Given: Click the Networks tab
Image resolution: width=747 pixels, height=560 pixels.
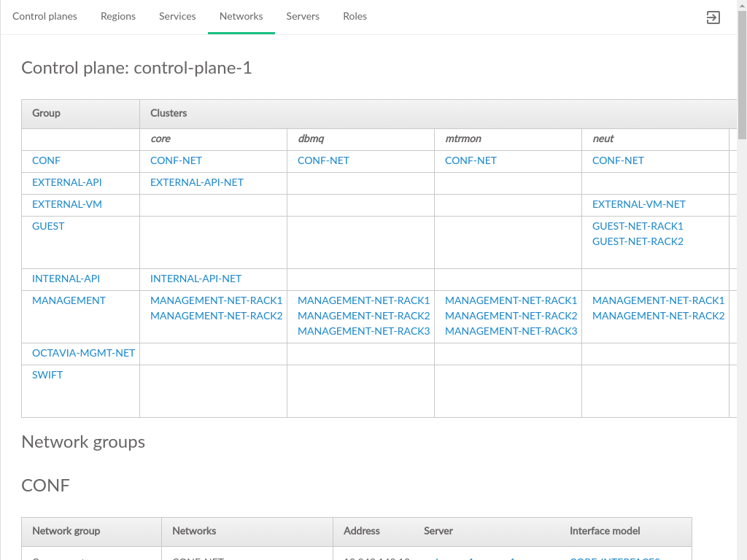Looking at the screenshot, I should click(241, 16).
